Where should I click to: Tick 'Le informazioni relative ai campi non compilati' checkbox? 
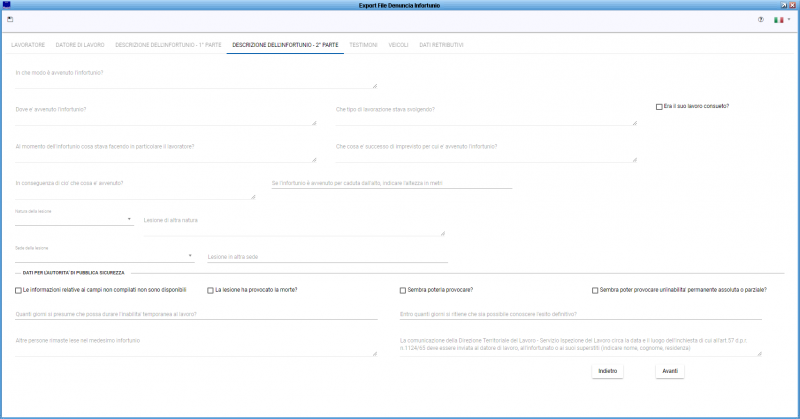18,290
